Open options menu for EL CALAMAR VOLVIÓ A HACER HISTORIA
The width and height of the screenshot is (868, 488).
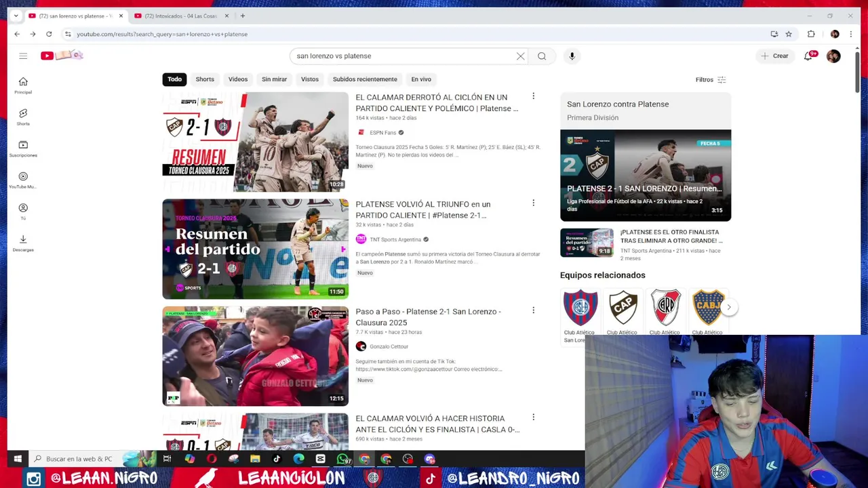[533, 418]
